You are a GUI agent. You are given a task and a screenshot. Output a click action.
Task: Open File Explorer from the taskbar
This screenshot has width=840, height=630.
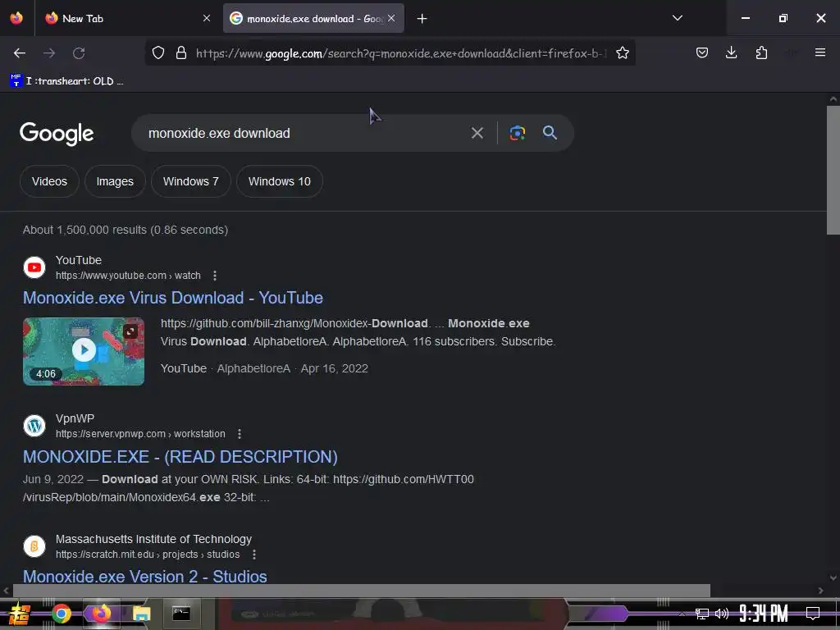pyautogui.click(x=141, y=614)
